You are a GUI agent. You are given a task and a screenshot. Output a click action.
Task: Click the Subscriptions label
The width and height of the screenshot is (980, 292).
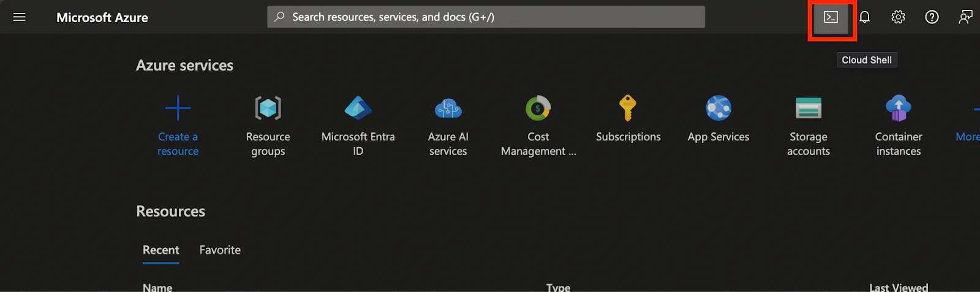[x=628, y=137]
